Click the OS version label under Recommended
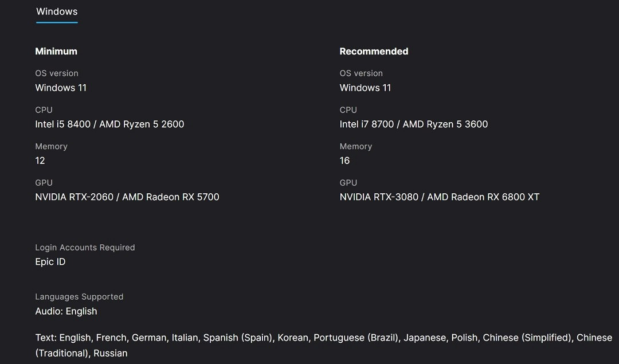The image size is (619, 364). [x=361, y=73]
